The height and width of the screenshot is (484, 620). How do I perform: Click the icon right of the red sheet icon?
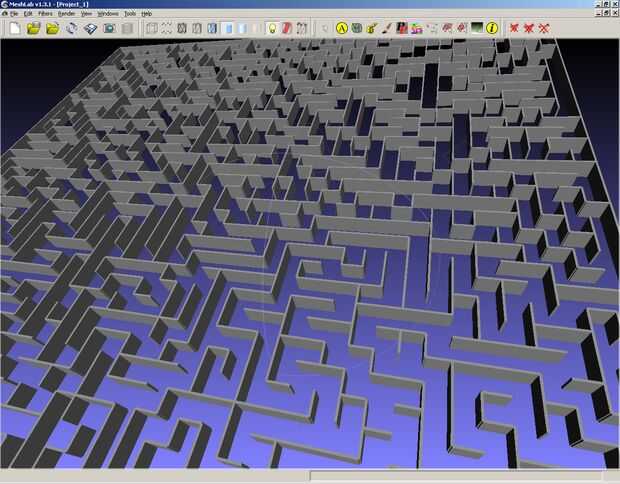click(302, 28)
